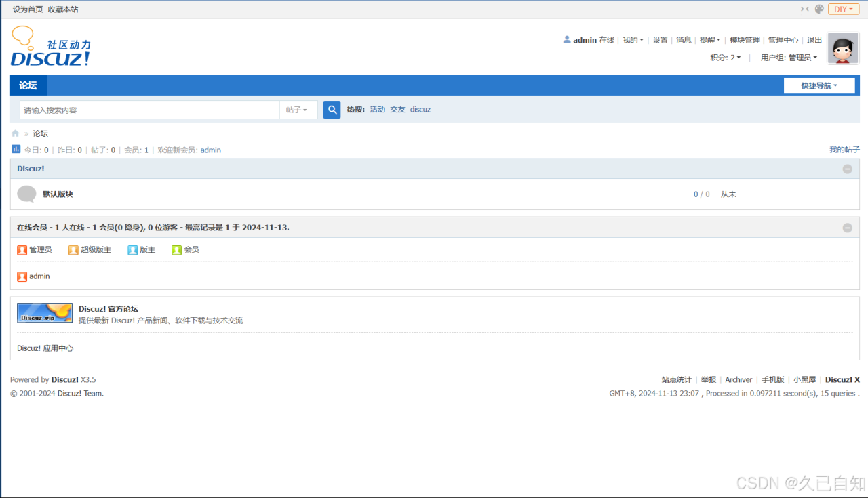Click the 昨日: 0 statistic
Image resolution: width=868 pixels, height=498 pixels.
[70, 150]
